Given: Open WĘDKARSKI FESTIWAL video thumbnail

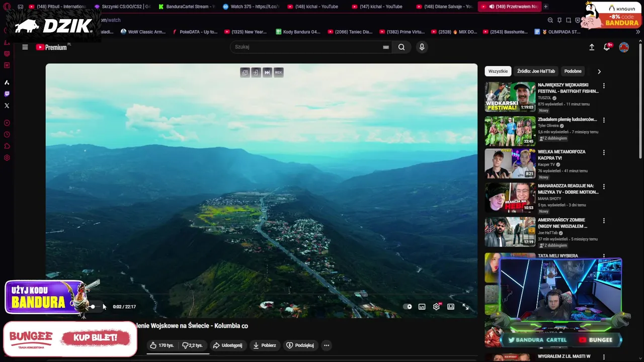Looking at the screenshot, I should pos(510,97).
